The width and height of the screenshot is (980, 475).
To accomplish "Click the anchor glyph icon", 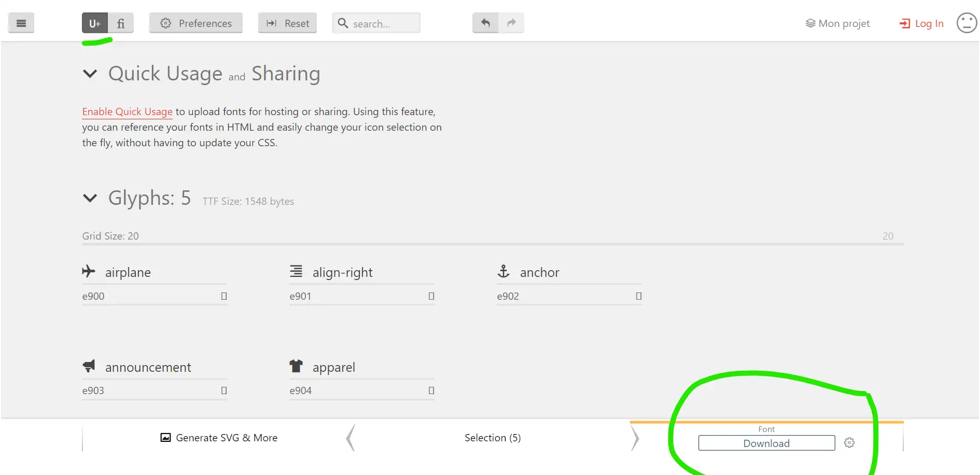I will click(503, 271).
